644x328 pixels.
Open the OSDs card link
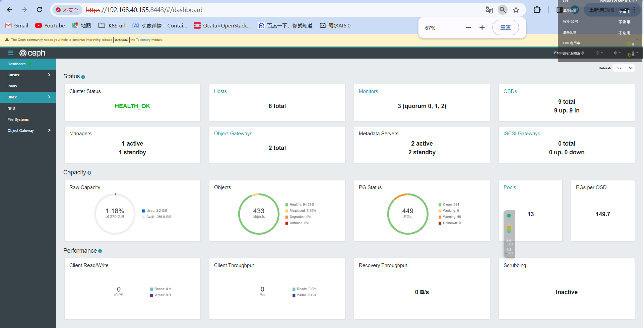click(510, 91)
